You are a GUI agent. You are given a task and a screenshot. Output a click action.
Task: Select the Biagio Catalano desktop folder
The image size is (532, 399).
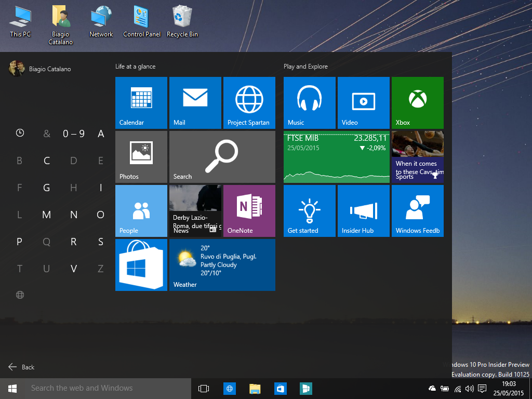60,25
